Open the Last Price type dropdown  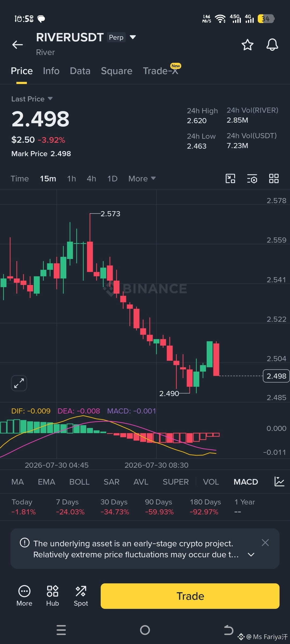click(x=32, y=99)
